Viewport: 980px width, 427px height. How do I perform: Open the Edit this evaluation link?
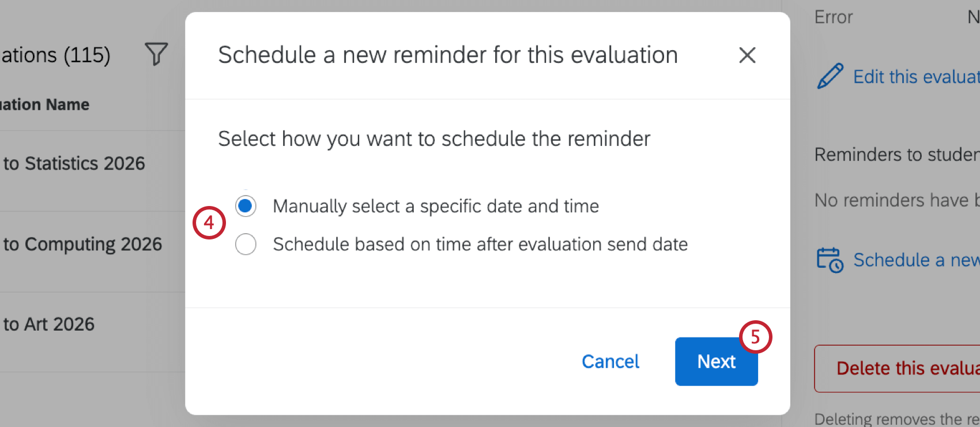(916, 77)
